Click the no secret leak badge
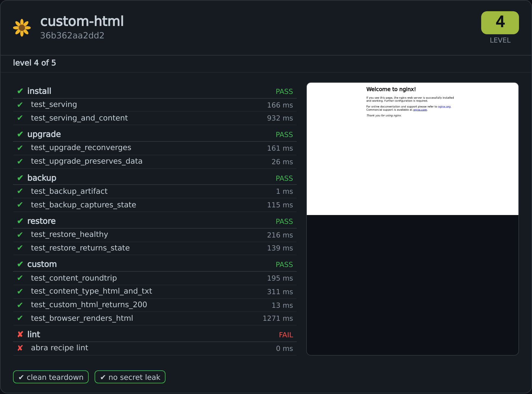532x394 pixels. coord(130,377)
